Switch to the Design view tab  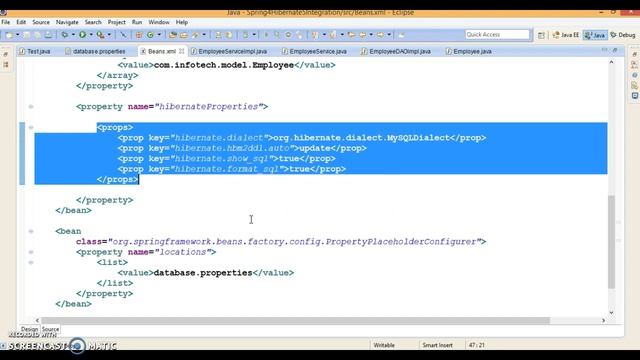[x=29, y=329]
